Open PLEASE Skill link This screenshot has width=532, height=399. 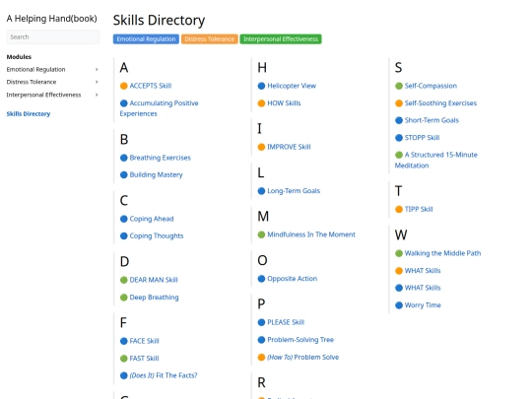[286, 322]
